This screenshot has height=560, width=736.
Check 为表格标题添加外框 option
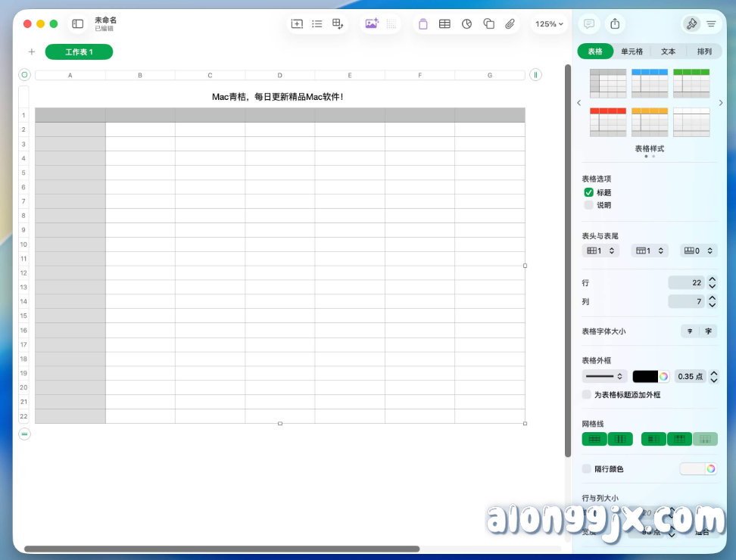coord(586,394)
